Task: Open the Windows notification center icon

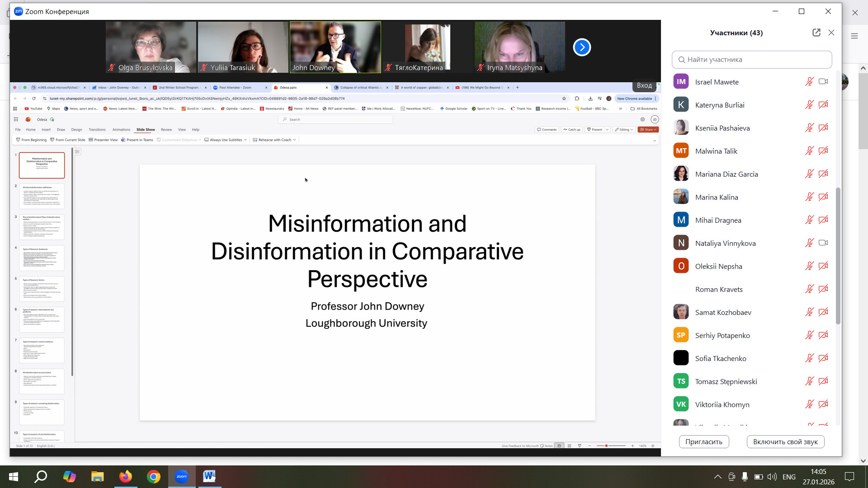Action: point(849,477)
